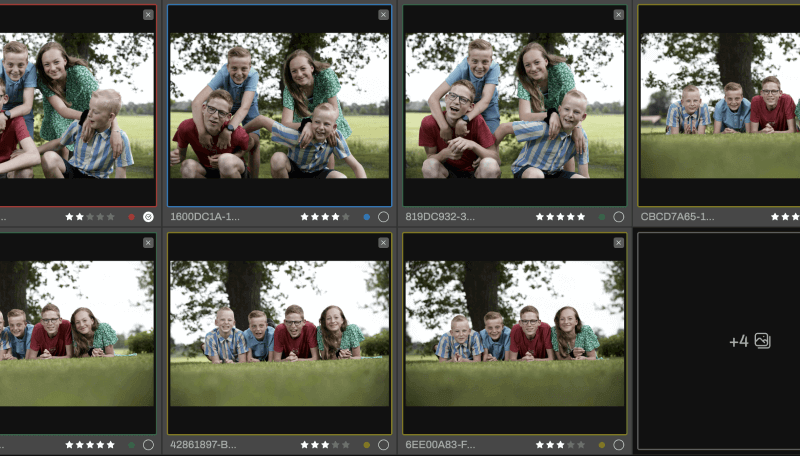Set fifth star rating on 1600DC1A photo
This screenshot has width=800, height=456.
tap(346, 216)
